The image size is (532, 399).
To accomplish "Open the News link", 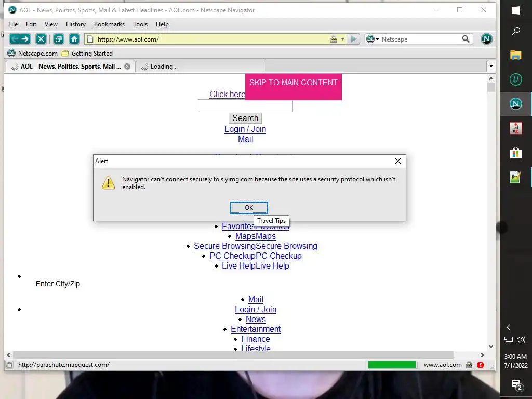I will coord(256,319).
